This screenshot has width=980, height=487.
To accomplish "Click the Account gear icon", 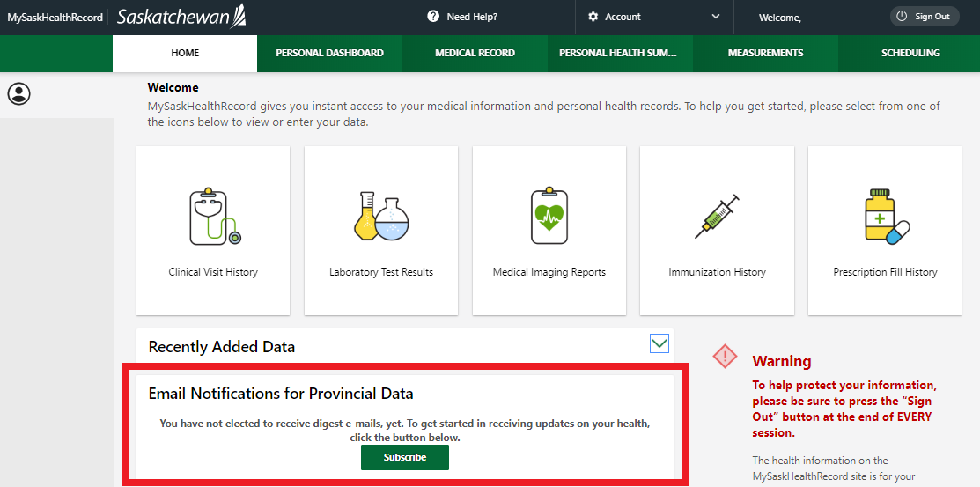I will point(593,17).
